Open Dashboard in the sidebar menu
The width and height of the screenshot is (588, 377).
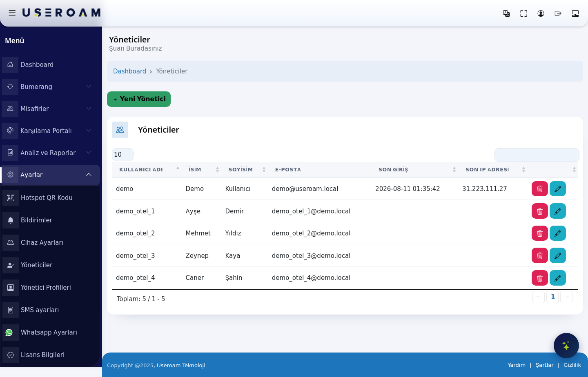(x=50, y=64)
